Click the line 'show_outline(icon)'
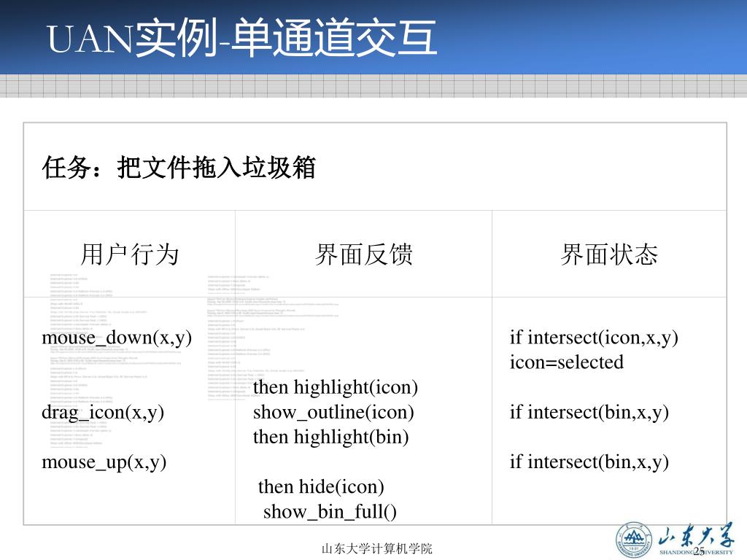Screen dimensions: 747x560 point(333,413)
